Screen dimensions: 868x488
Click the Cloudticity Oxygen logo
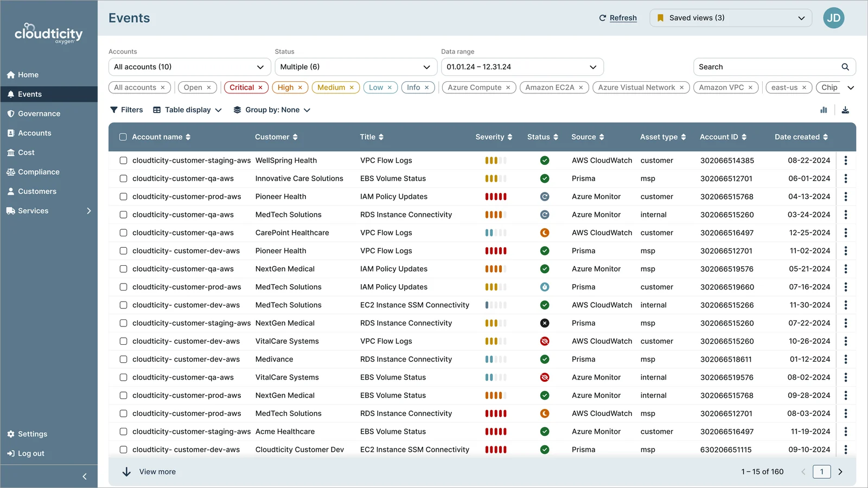49,34
